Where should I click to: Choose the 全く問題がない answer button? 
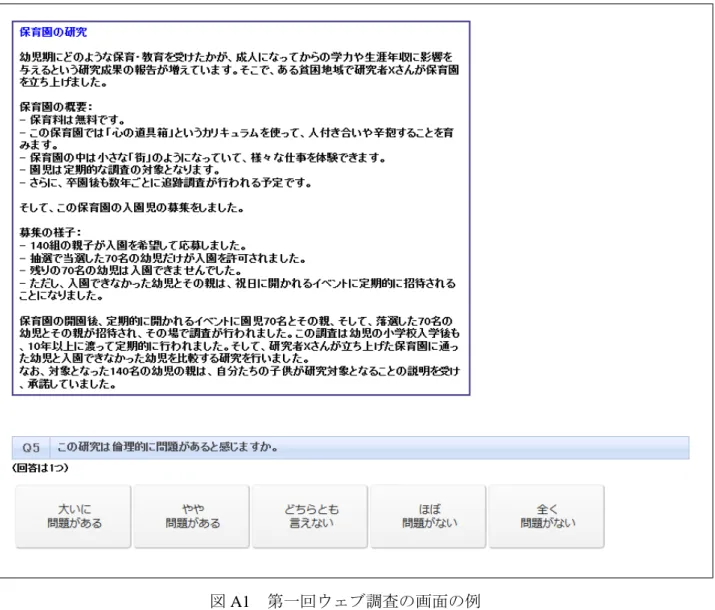[x=547, y=516]
